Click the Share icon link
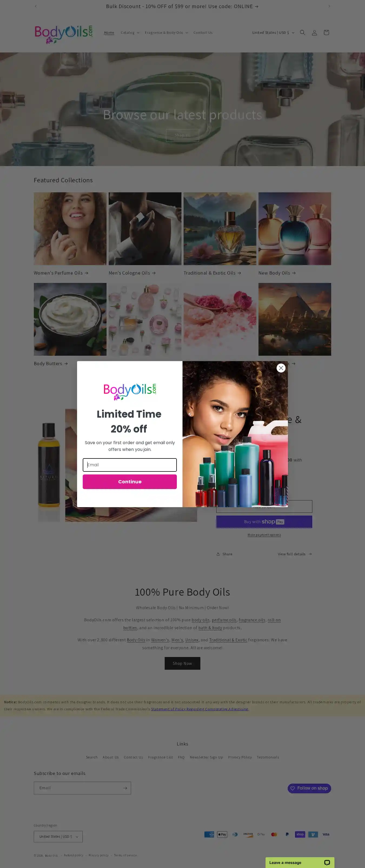 click(x=224, y=554)
